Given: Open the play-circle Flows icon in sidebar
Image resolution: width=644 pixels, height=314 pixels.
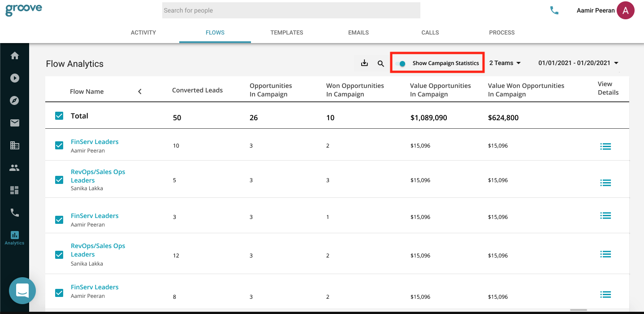Looking at the screenshot, I should point(15,78).
